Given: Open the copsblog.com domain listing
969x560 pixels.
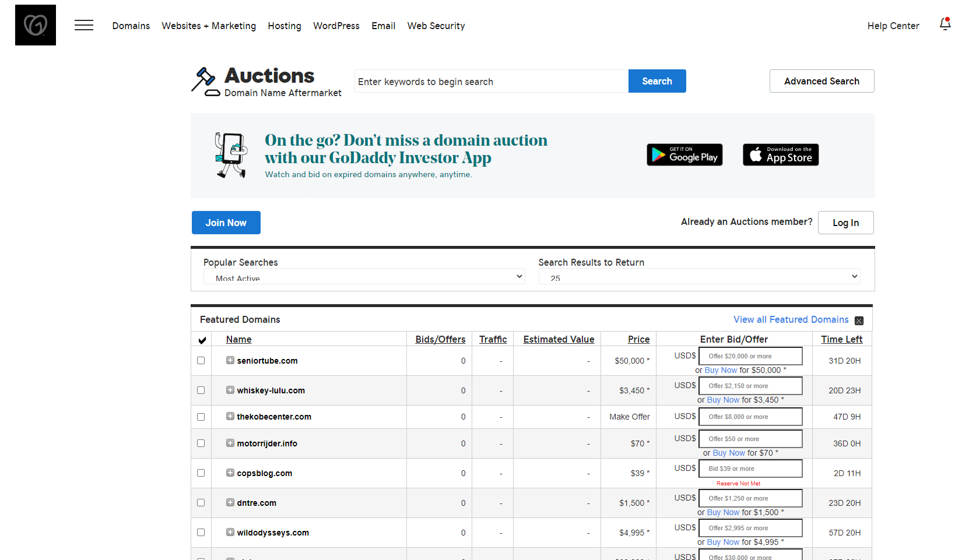Looking at the screenshot, I should 265,473.
